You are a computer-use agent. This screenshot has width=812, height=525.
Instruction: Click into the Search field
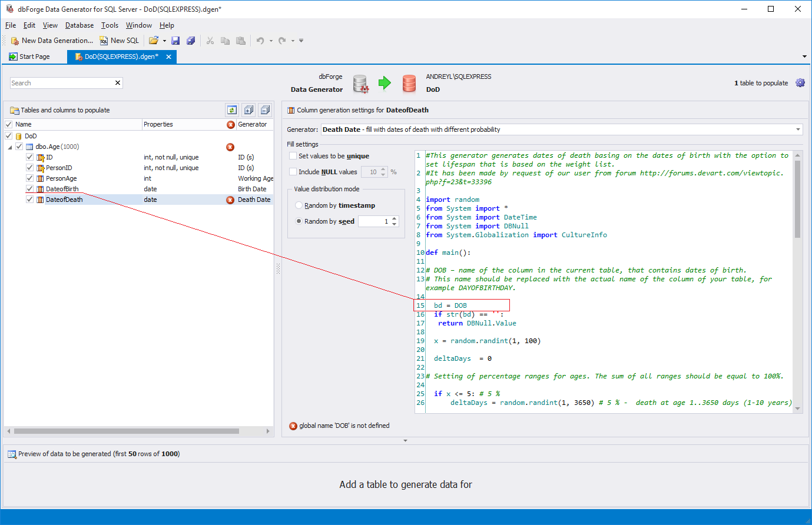pos(62,83)
